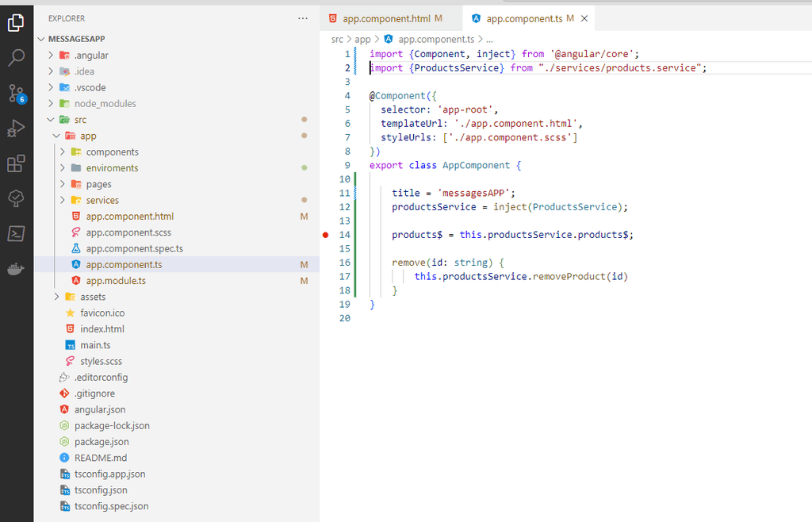
Task: Open package.json from the explorer
Action: 101,442
